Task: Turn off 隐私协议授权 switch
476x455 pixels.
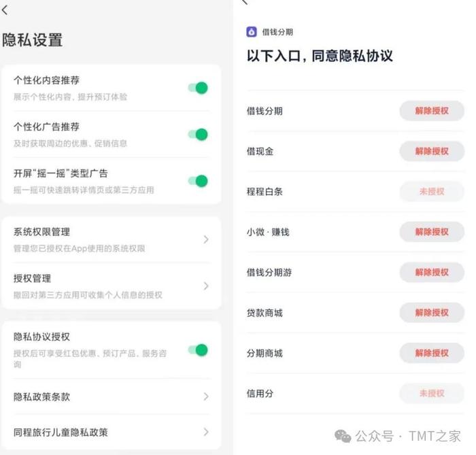Action: 198,350
